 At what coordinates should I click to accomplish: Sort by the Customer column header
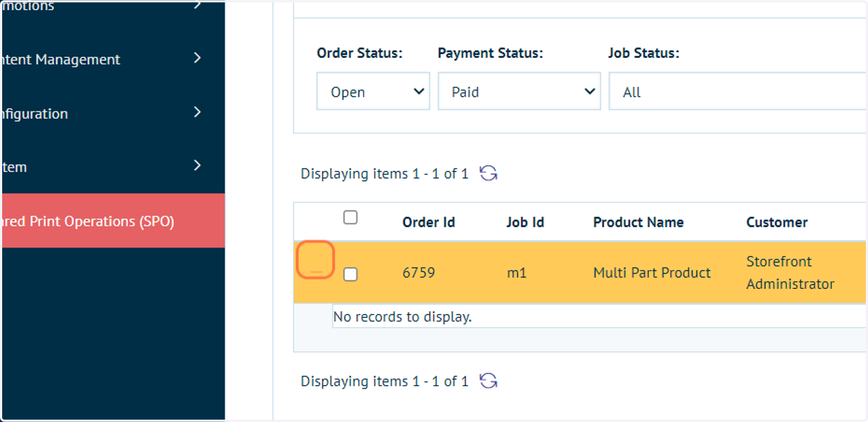click(777, 222)
